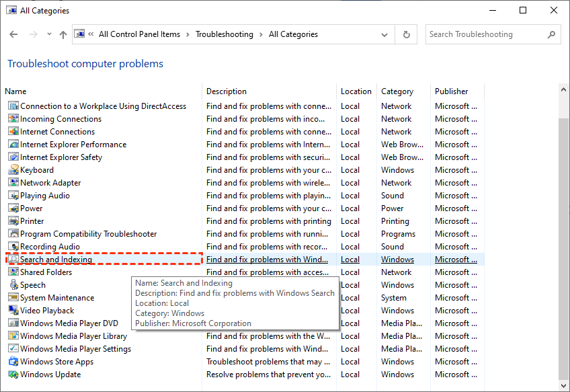Click the Network Adapter icon
The width and height of the screenshot is (570, 392).
(13, 183)
